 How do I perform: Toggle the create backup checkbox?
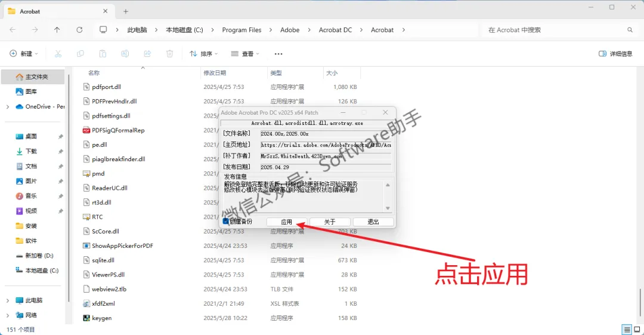pyautogui.click(x=225, y=222)
